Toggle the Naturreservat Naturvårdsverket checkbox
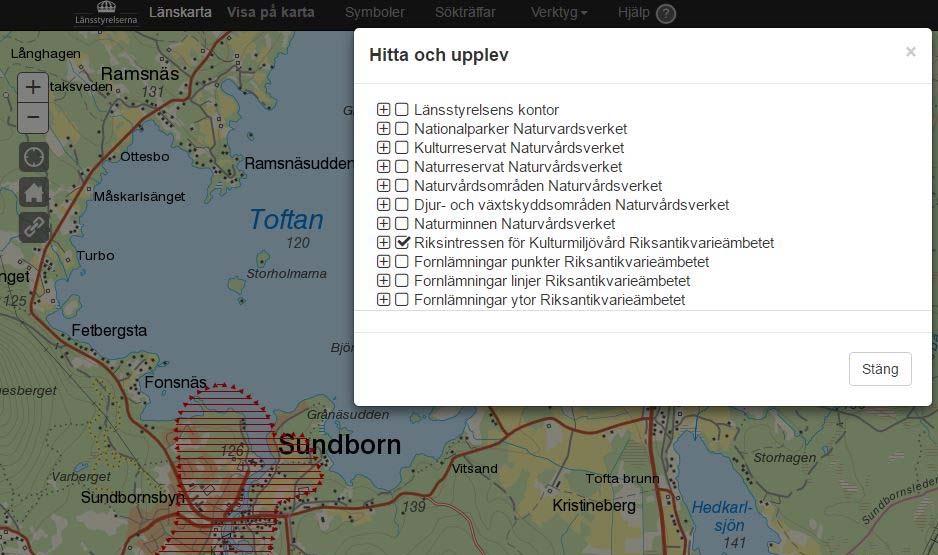Screen dimensions: 938x555 click(x=401, y=166)
